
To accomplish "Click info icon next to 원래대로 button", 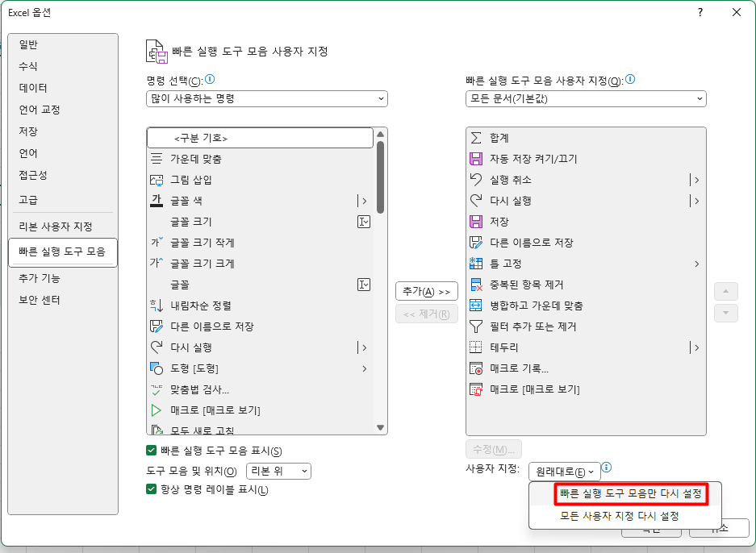I will pyautogui.click(x=607, y=467).
